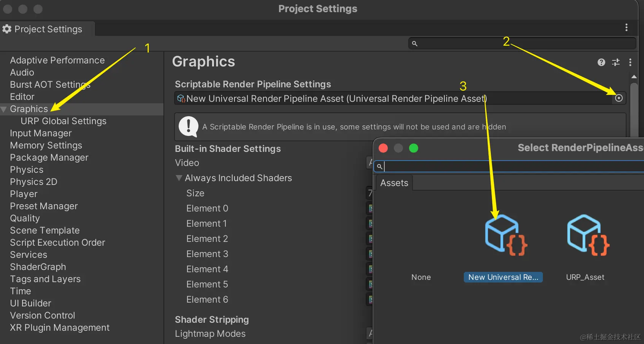Open the Player settings category
Image resolution: width=644 pixels, height=344 pixels.
pyautogui.click(x=24, y=194)
